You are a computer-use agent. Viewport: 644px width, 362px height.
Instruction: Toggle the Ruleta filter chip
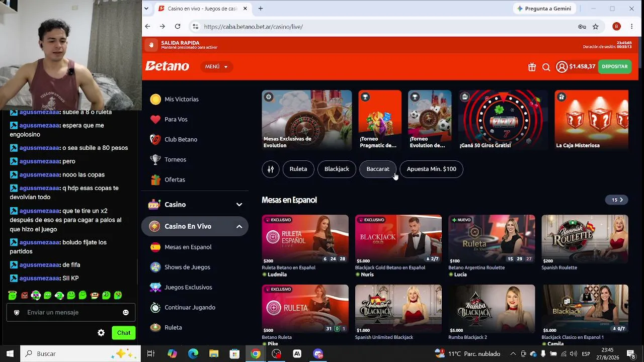point(298,169)
